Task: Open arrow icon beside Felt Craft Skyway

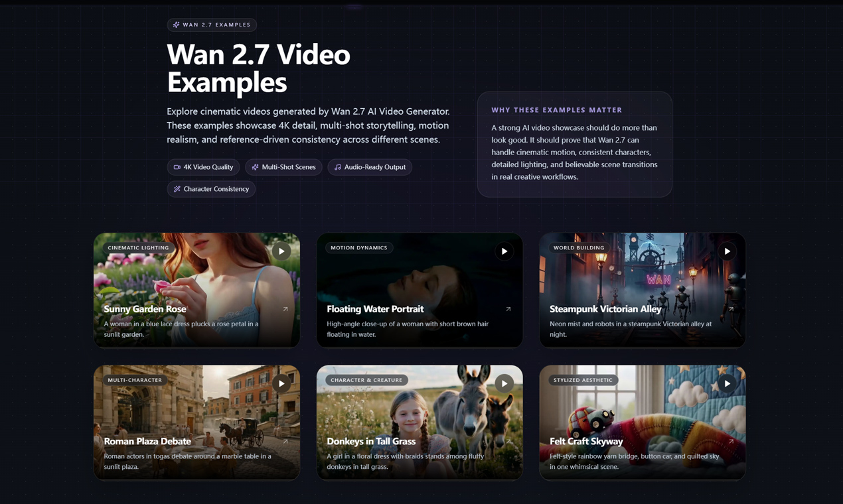Action: pyautogui.click(x=731, y=441)
